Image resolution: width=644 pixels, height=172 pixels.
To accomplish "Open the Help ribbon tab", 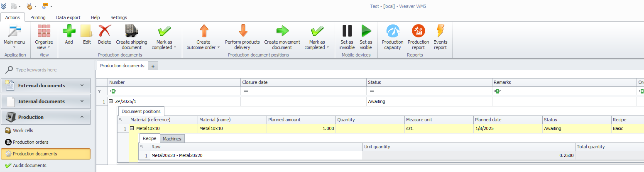I will (x=95, y=17).
